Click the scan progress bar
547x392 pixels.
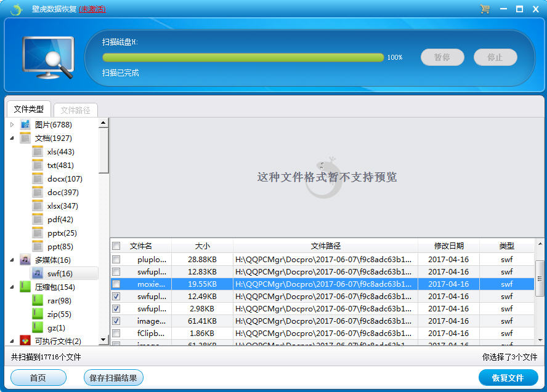tap(243, 57)
